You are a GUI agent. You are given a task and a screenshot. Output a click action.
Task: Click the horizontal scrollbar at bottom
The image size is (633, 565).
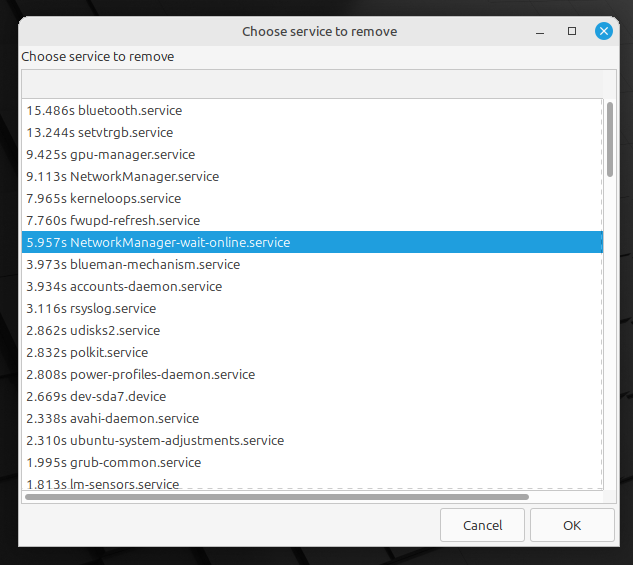tap(277, 497)
